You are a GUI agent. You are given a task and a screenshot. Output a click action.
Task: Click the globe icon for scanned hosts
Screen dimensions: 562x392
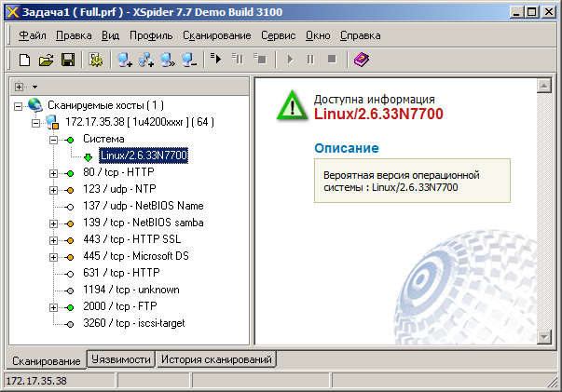[35, 105]
